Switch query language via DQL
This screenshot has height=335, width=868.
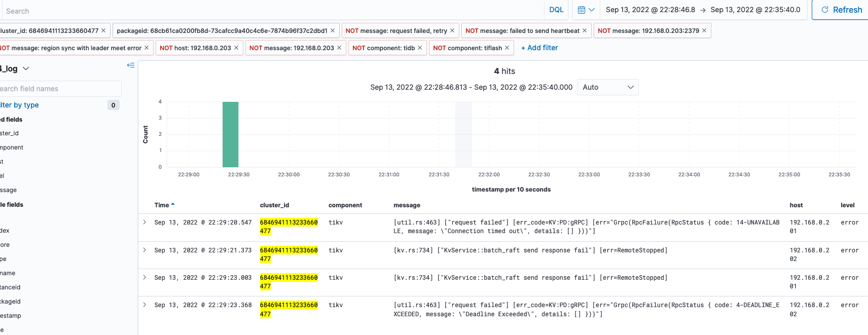click(x=556, y=10)
